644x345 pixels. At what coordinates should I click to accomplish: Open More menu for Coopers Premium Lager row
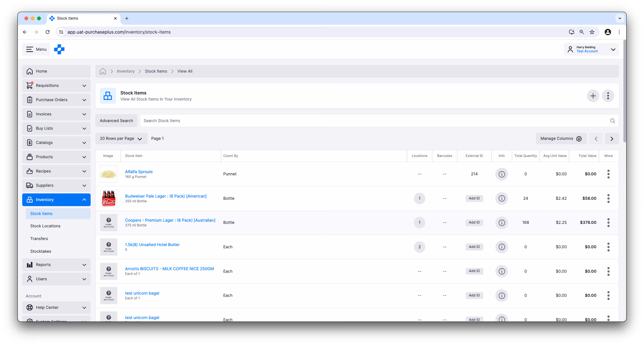click(x=608, y=223)
